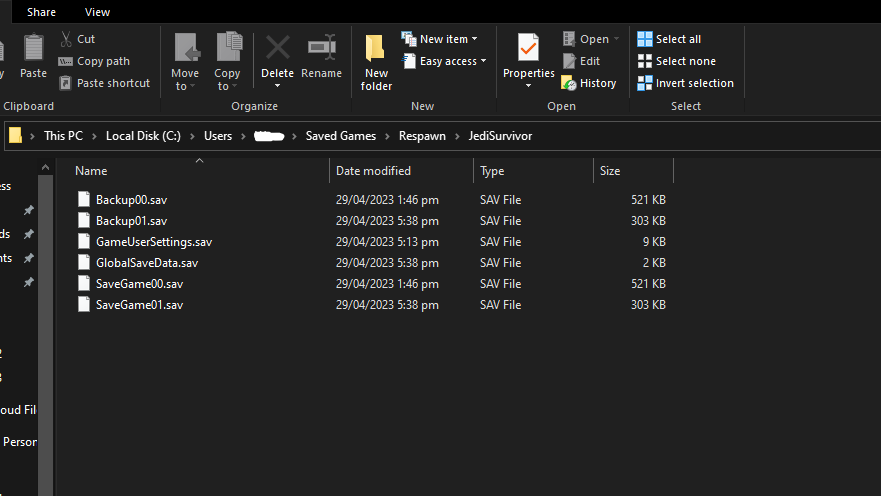
Task: Click the Paste shortcut icon
Action: pos(66,83)
